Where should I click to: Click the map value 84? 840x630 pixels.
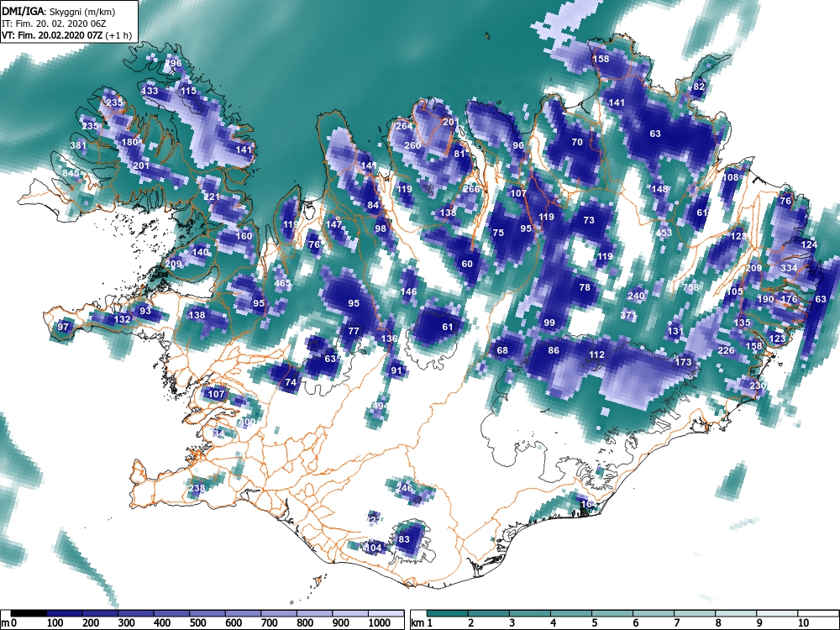(373, 205)
